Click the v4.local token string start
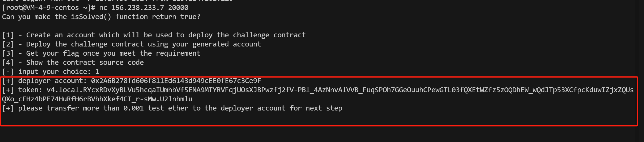 (x=340, y=90)
